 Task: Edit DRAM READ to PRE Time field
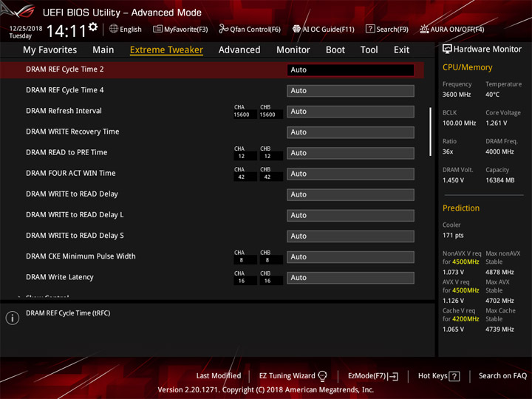350,153
